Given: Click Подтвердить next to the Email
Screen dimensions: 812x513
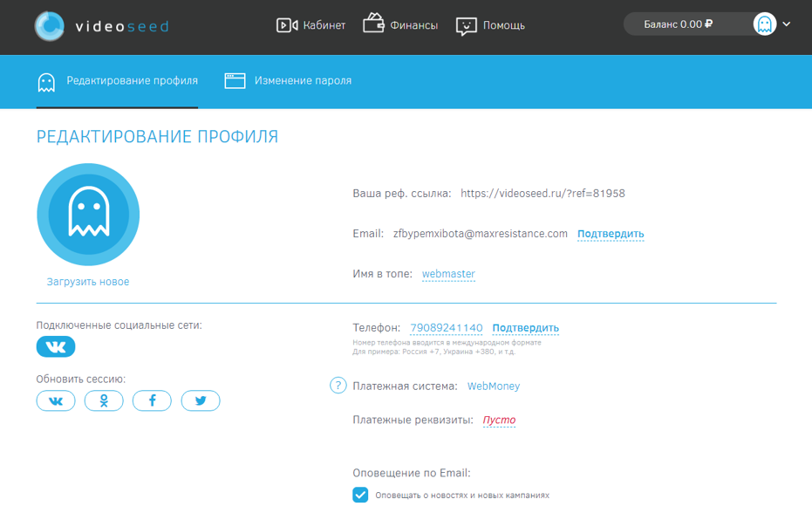Looking at the screenshot, I should tap(611, 234).
